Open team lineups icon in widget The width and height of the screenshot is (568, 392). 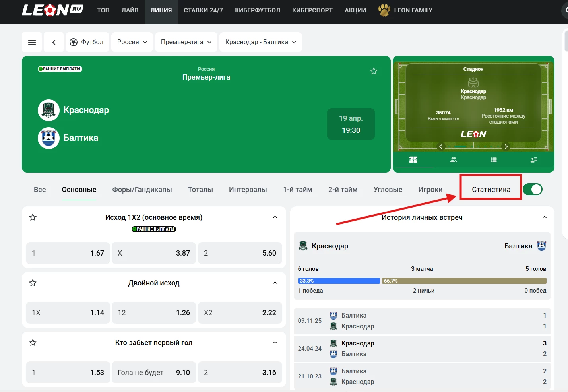coord(454,160)
